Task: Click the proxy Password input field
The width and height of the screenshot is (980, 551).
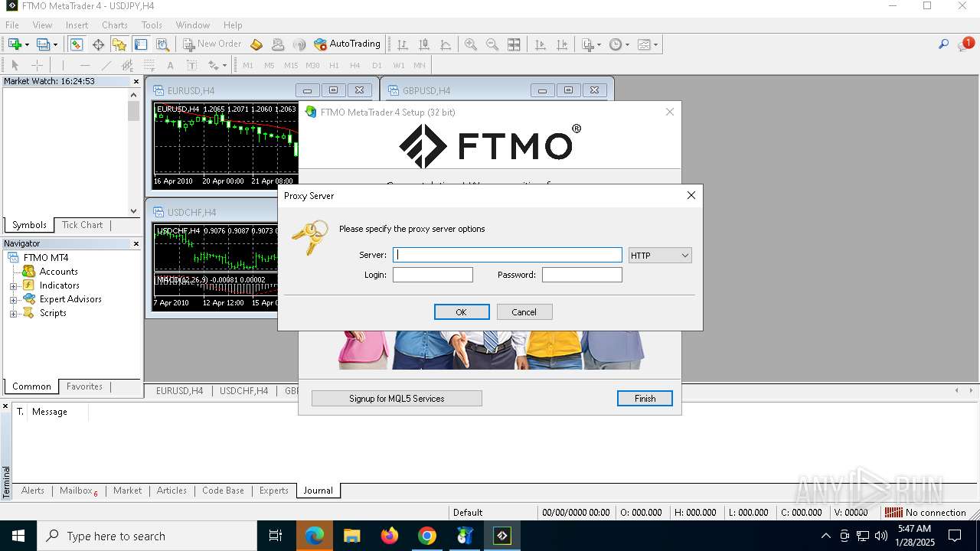Action: pyautogui.click(x=582, y=275)
